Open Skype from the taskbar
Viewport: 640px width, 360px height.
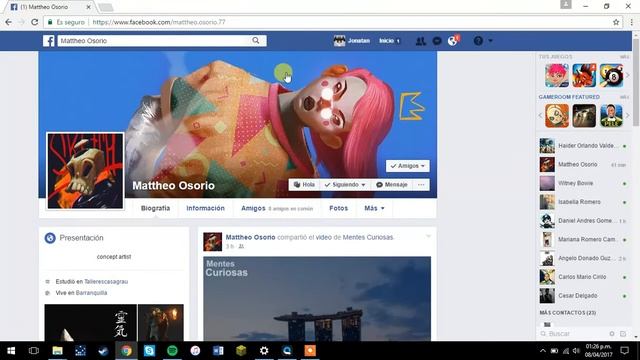pyautogui.click(x=149, y=351)
